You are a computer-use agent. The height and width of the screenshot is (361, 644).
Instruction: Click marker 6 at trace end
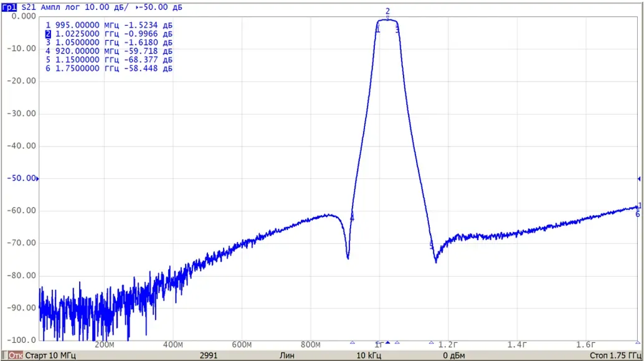(x=638, y=214)
